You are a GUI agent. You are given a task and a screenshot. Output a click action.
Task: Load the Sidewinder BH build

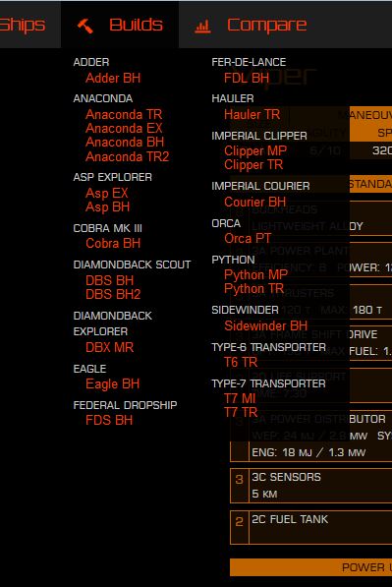point(265,325)
